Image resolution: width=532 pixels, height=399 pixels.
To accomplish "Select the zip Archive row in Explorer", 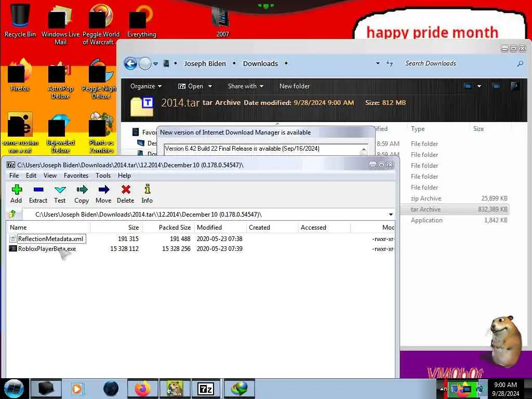I will pos(455,198).
